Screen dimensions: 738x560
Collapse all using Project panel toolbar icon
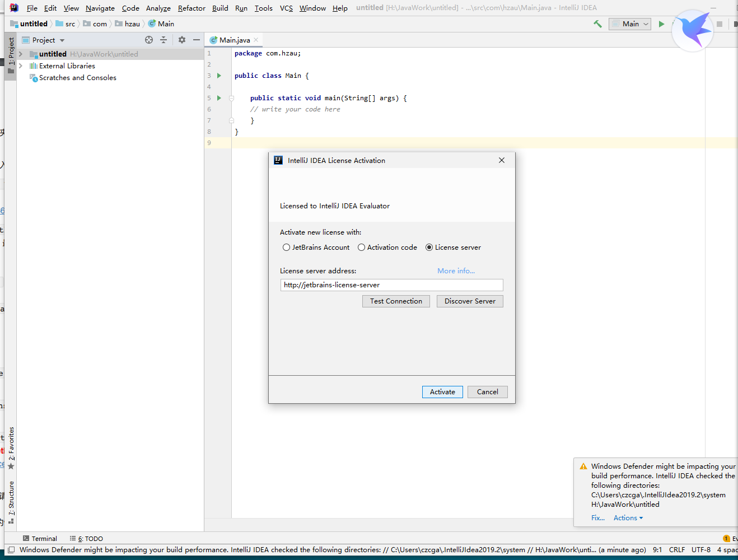[x=164, y=40]
